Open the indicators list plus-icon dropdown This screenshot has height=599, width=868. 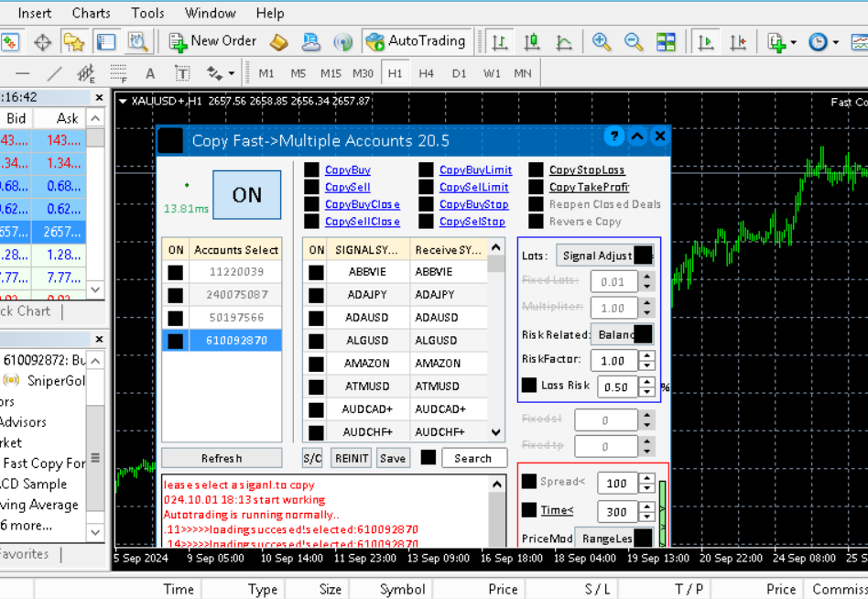pos(782,42)
